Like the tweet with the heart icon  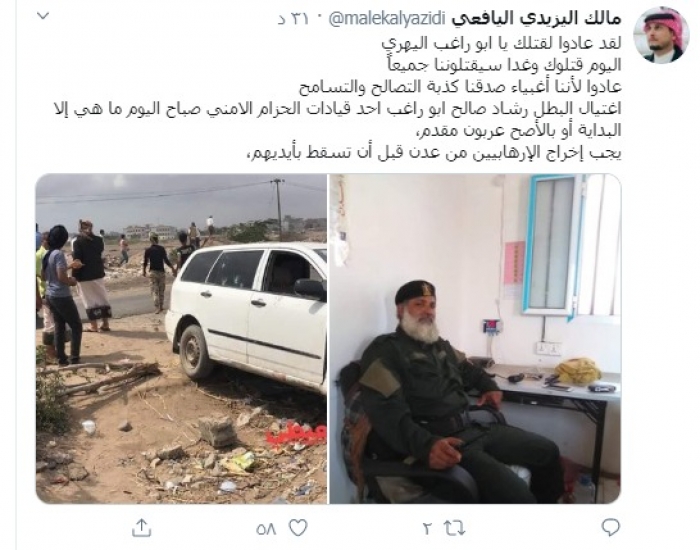298,529
